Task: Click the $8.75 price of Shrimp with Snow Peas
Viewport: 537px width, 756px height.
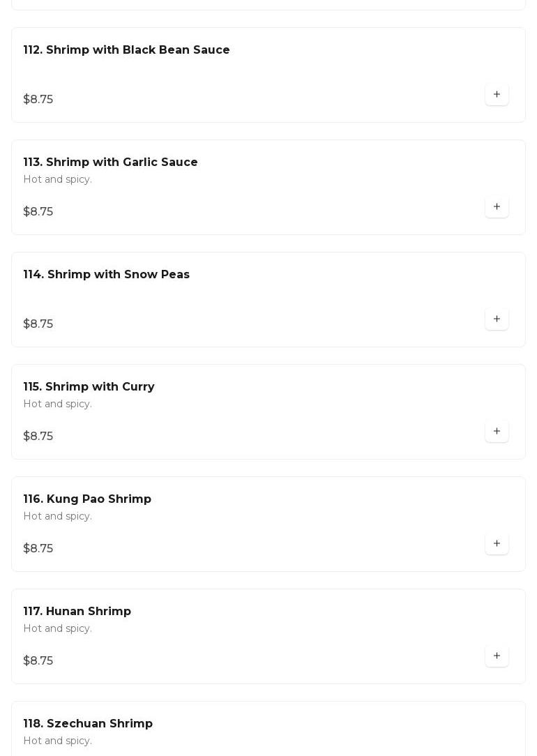Action: pyautogui.click(x=38, y=324)
